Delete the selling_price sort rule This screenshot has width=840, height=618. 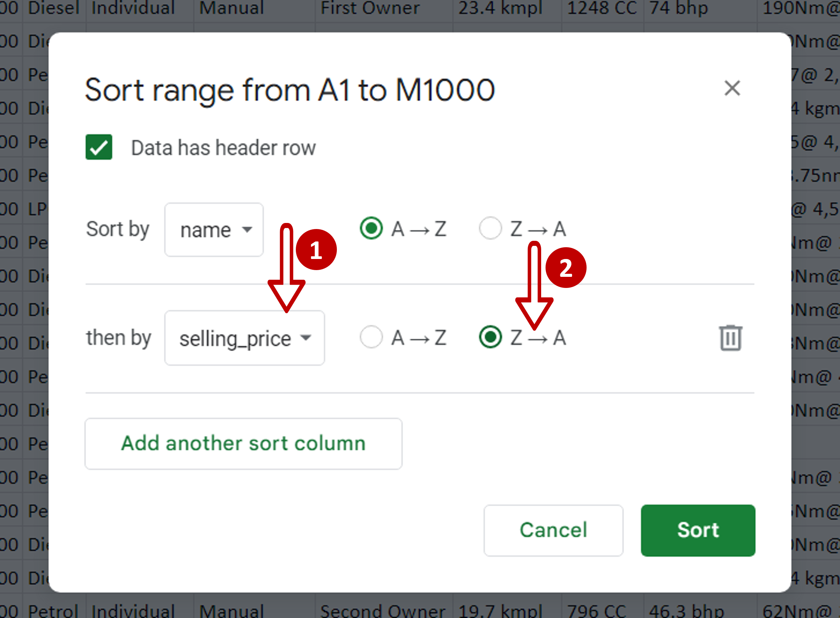[x=731, y=338]
